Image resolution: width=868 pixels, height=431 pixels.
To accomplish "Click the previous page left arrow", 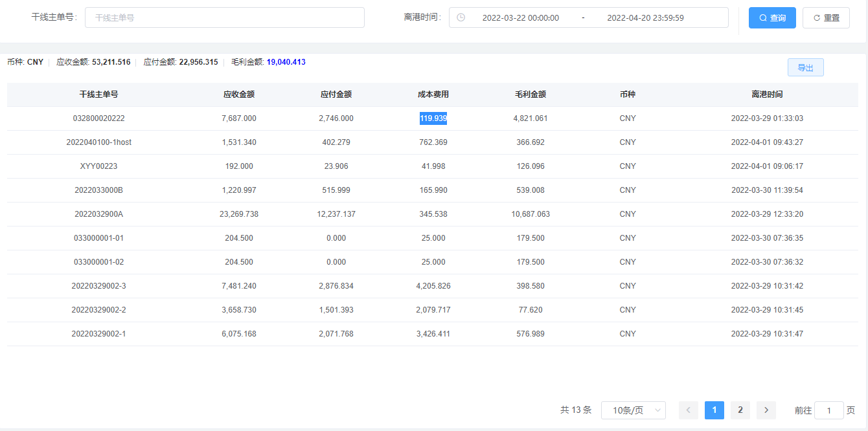I will pos(689,410).
